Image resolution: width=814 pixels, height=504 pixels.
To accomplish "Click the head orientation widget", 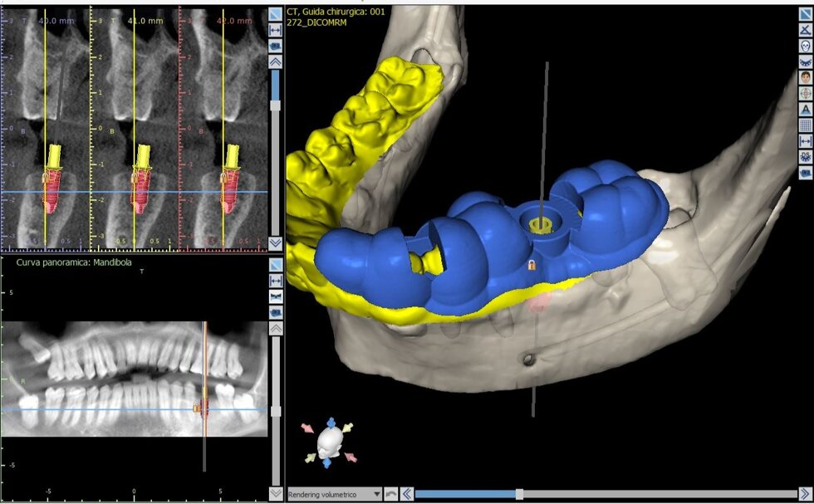I will coord(331,441).
